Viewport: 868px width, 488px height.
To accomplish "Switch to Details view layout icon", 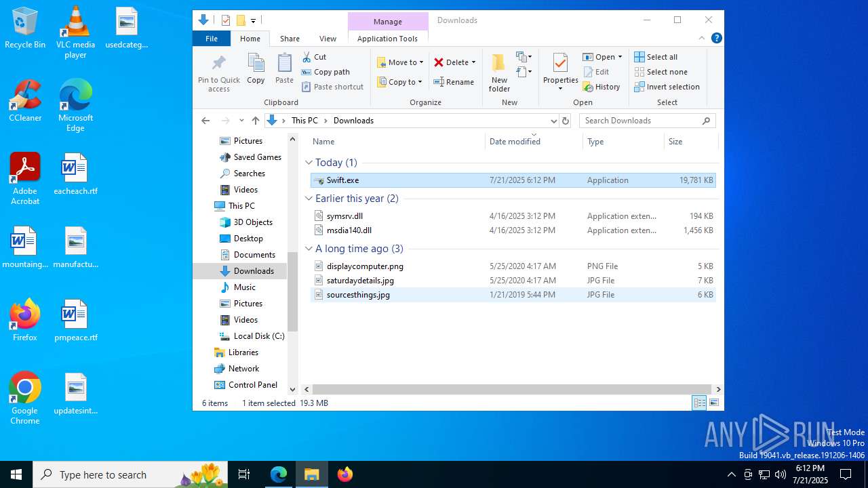I will [699, 403].
